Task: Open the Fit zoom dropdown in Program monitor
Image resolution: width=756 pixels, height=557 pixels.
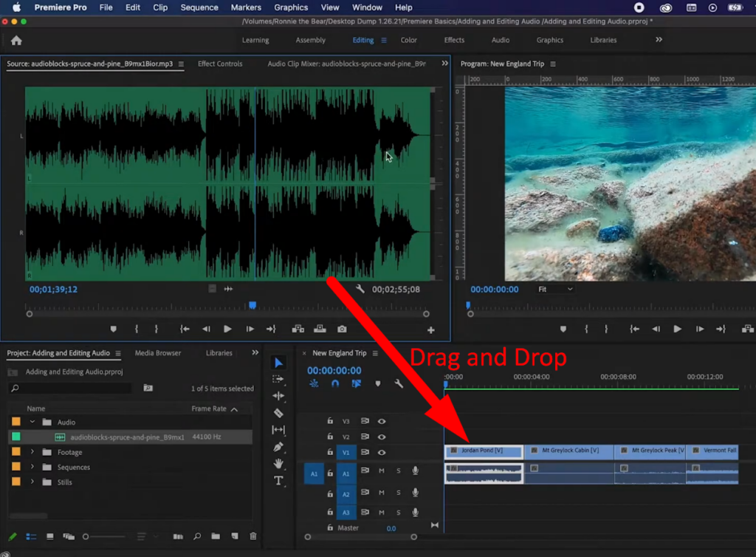Action: point(554,289)
